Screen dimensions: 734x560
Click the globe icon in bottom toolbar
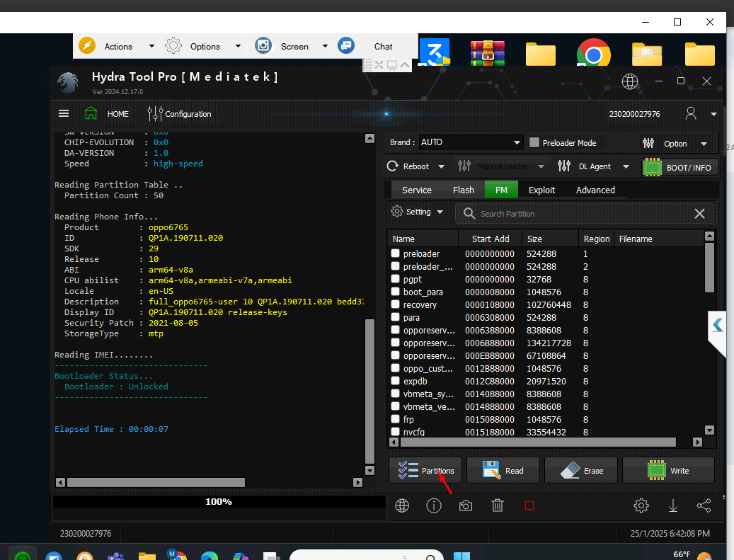point(402,505)
